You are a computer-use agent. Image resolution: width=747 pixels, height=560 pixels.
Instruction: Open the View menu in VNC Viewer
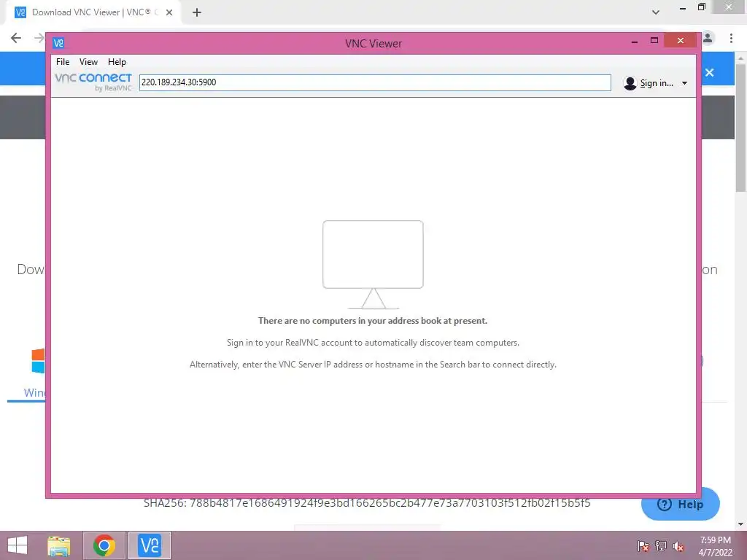88,62
